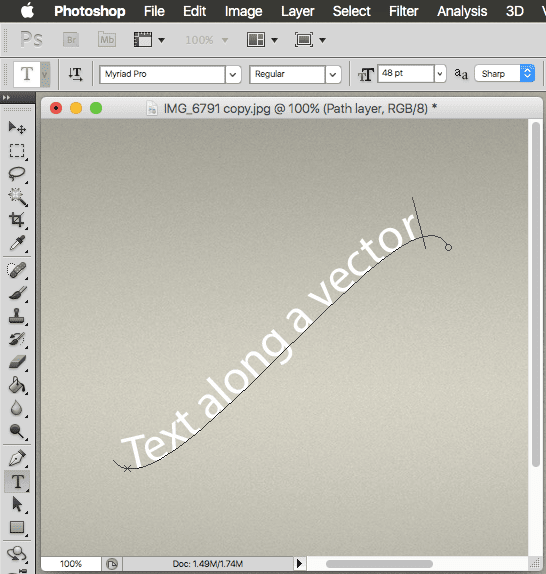
Task: Click the font size TT icon
Action: 366,75
